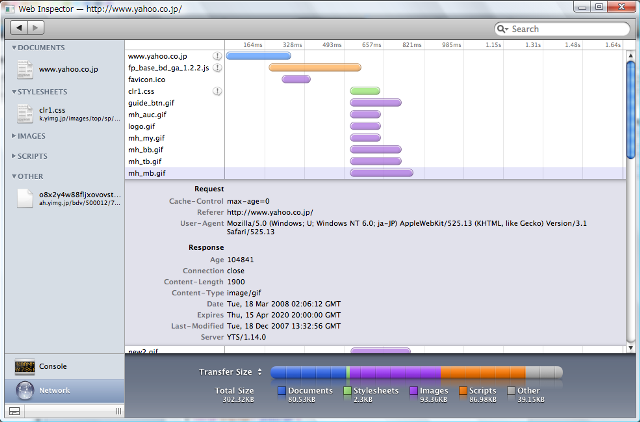
Task: Click the gray Other legend swatch
Action: tap(511, 391)
